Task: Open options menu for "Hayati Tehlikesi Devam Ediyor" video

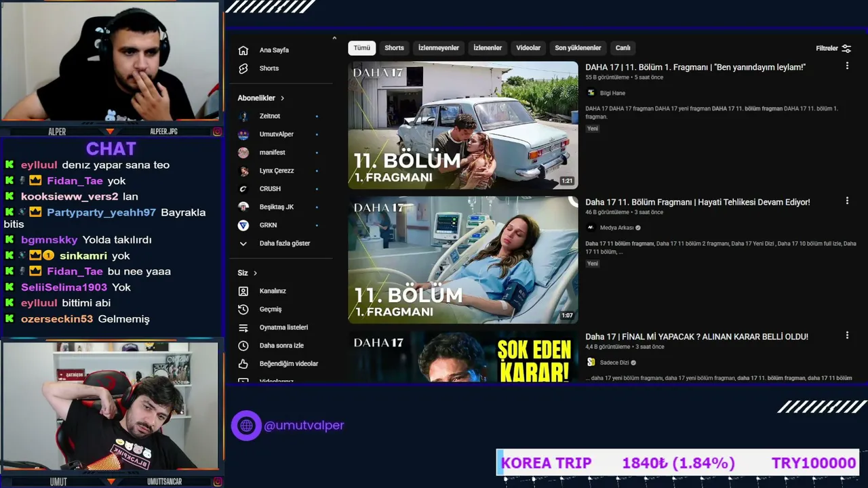Action: tap(847, 201)
